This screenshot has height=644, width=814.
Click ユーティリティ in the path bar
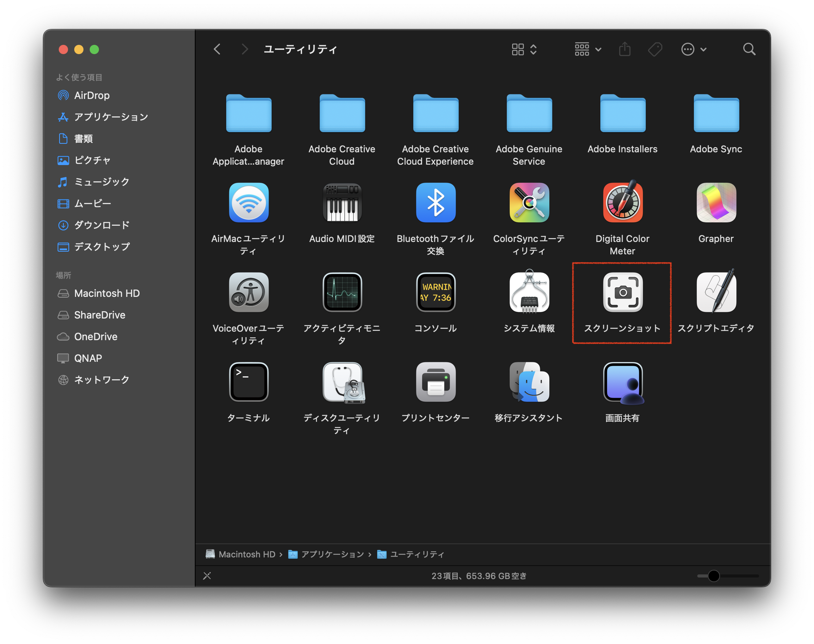(411, 554)
